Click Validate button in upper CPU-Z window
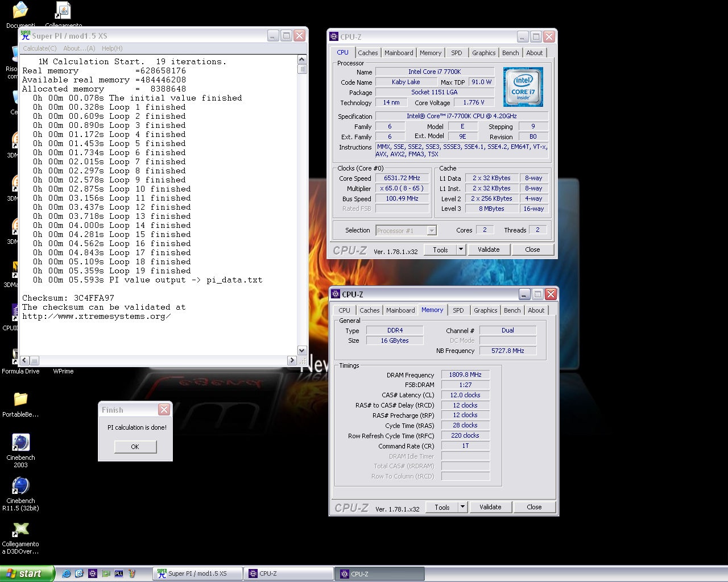The width and height of the screenshot is (728, 582). tap(489, 250)
